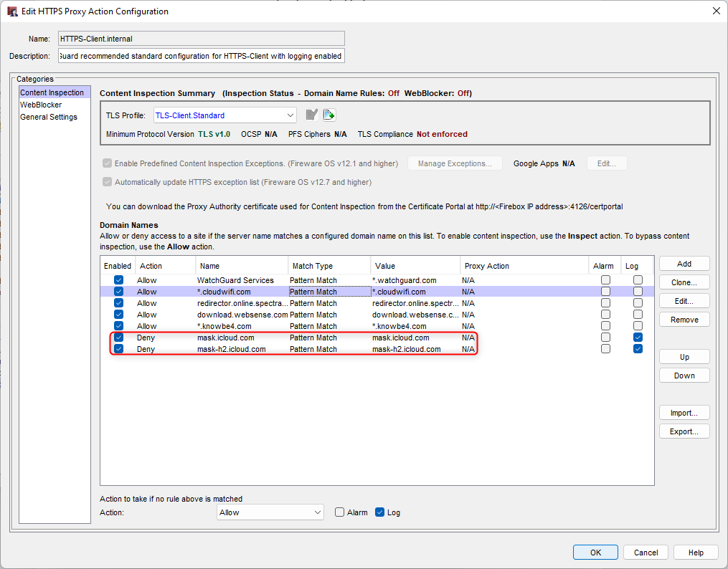Viewport: 728px width, 569px height.
Task: Check Alarm for the default action
Action: click(340, 512)
